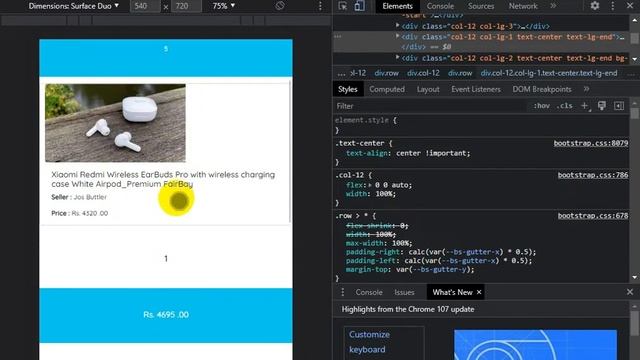Open DevTools customize three-dot menu
The image size is (640, 360).
(613, 6)
